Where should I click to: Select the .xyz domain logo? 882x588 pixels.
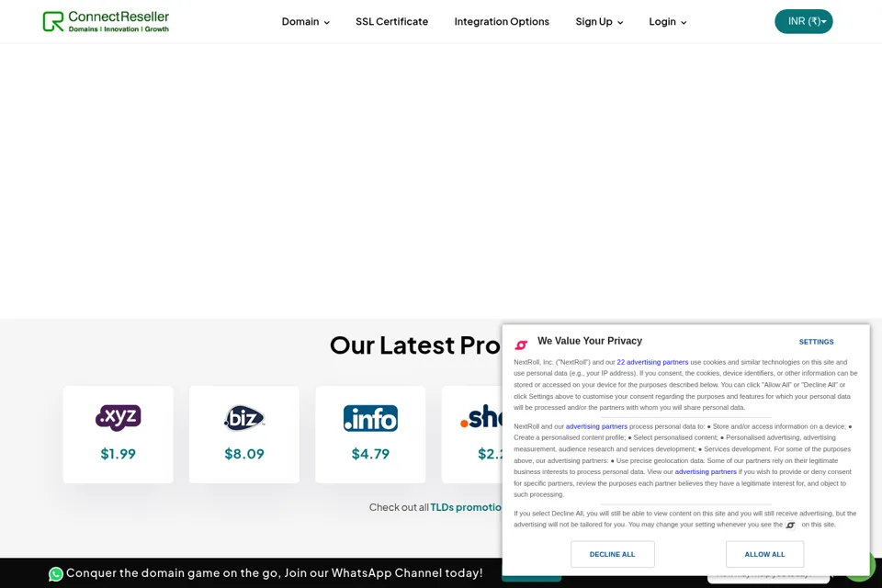click(x=119, y=417)
